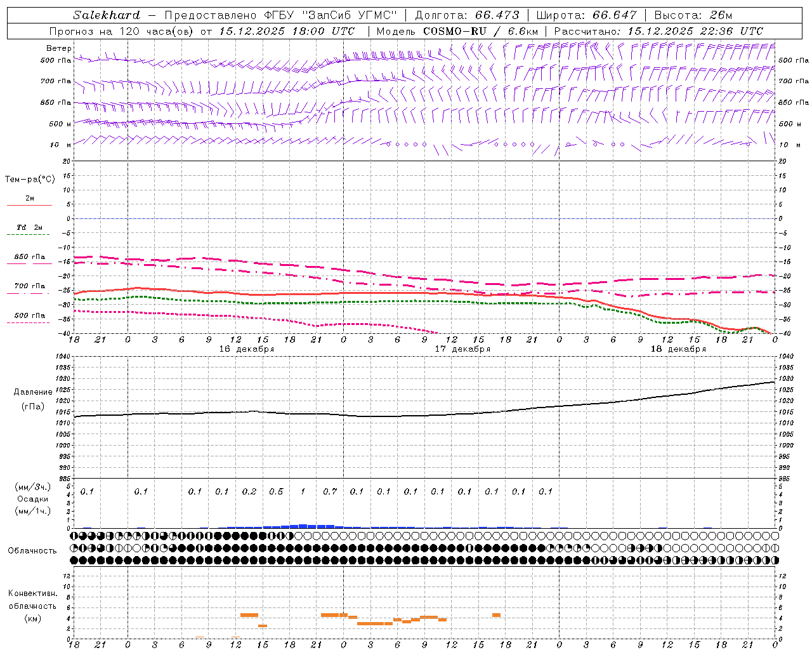
Task: Click the "(мм/1ч.)" precipitation unit label
Action: [33, 511]
